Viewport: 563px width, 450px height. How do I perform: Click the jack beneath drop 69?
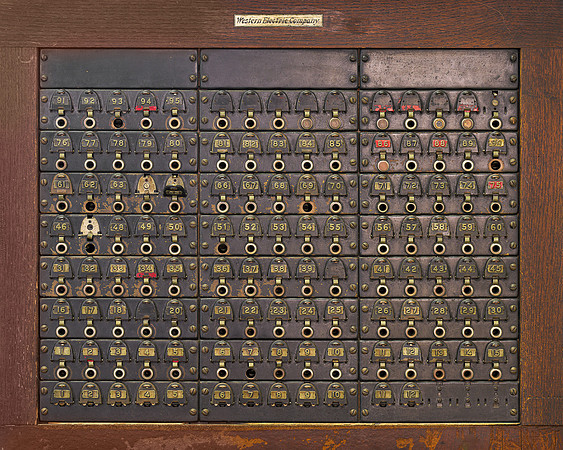(307, 207)
